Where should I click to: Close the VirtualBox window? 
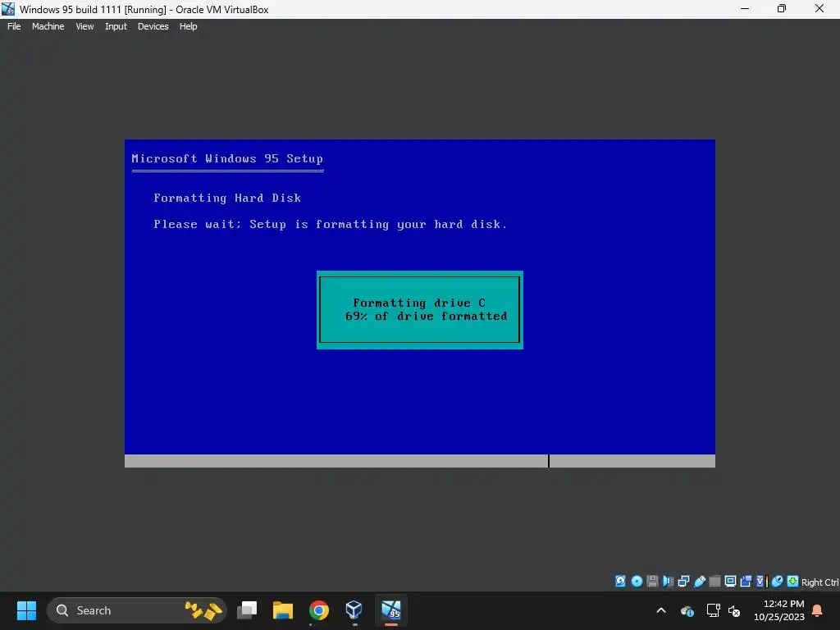click(x=819, y=9)
